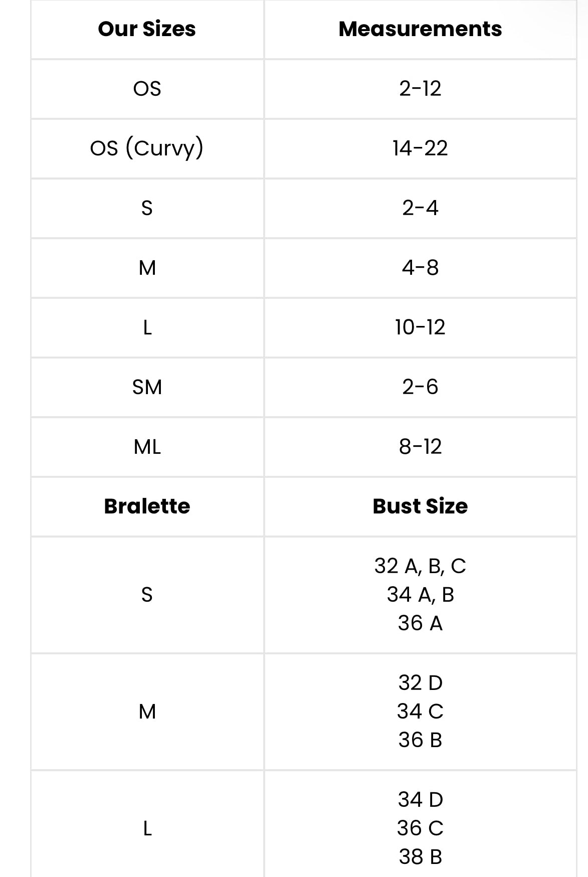Image resolution: width=588 pixels, height=877 pixels.
Task: Select the 4-8 measurement cell
Action: [x=420, y=268]
